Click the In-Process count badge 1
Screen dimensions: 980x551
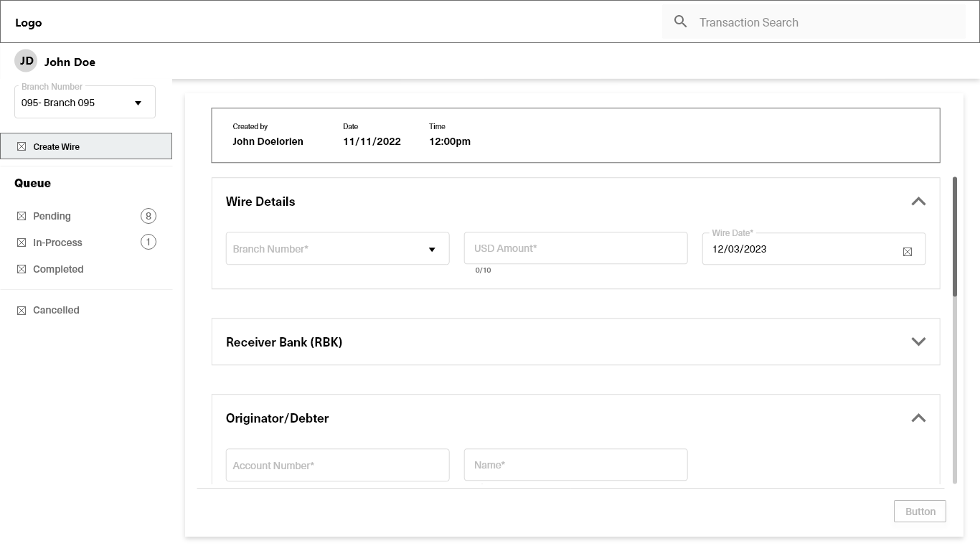pyautogui.click(x=149, y=242)
